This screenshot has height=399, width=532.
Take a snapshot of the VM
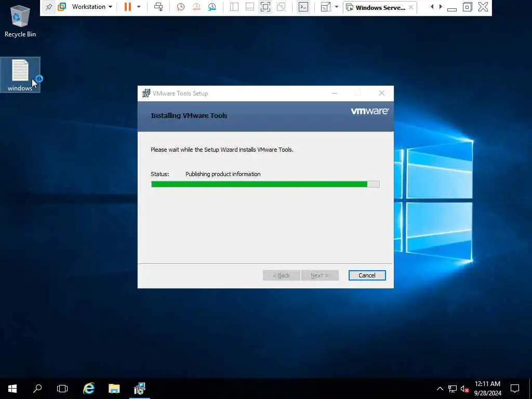tap(180, 7)
